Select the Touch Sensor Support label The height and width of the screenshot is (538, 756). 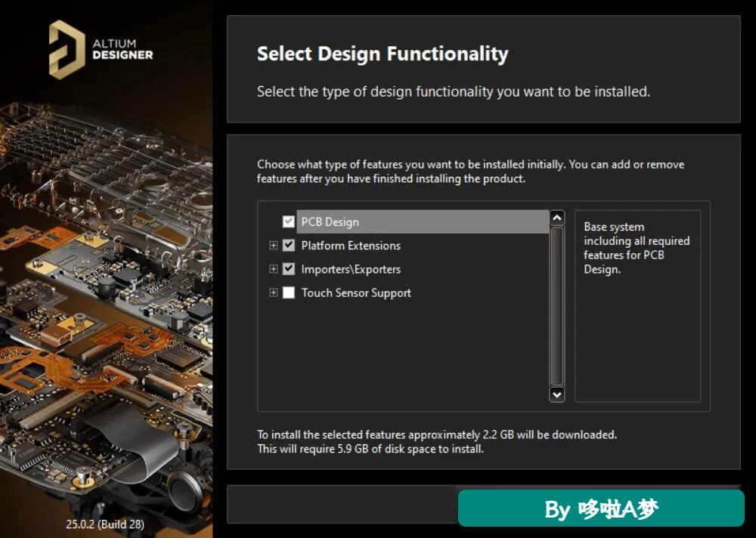point(356,292)
